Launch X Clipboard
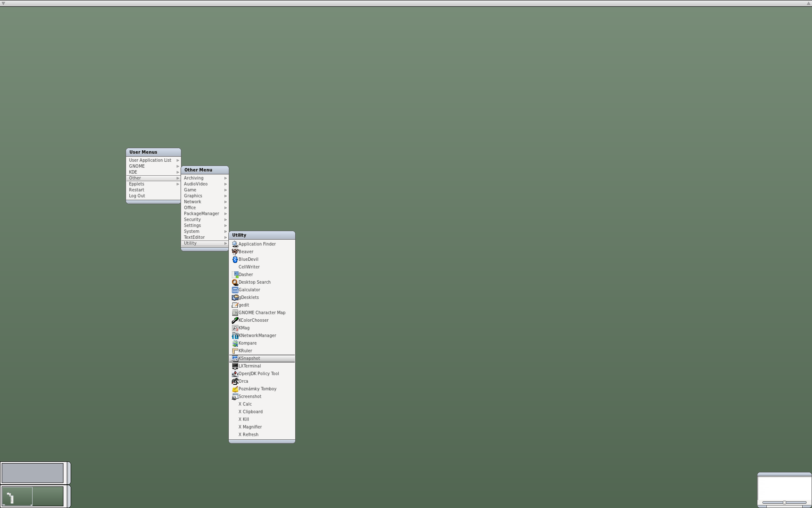The width and height of the screenshot is (812, 508). (262, 412)
